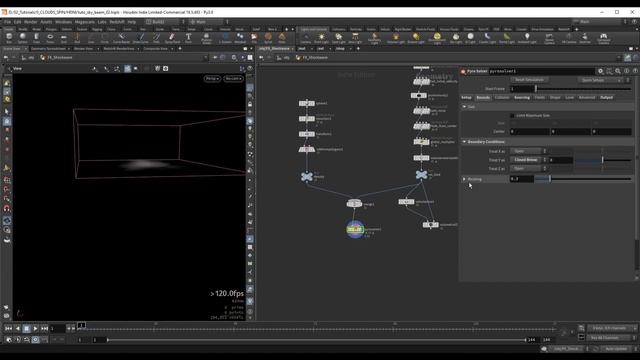
Task: Expand the section beside the 0.3 field
Action: tap(464, 179)
